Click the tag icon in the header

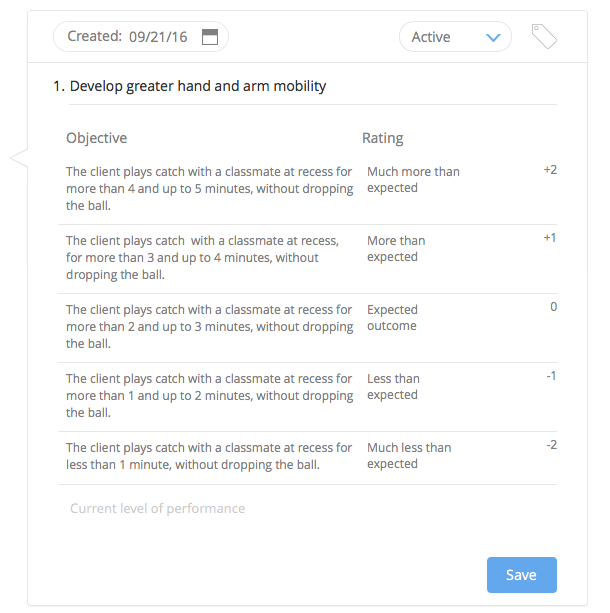[544, 36]
